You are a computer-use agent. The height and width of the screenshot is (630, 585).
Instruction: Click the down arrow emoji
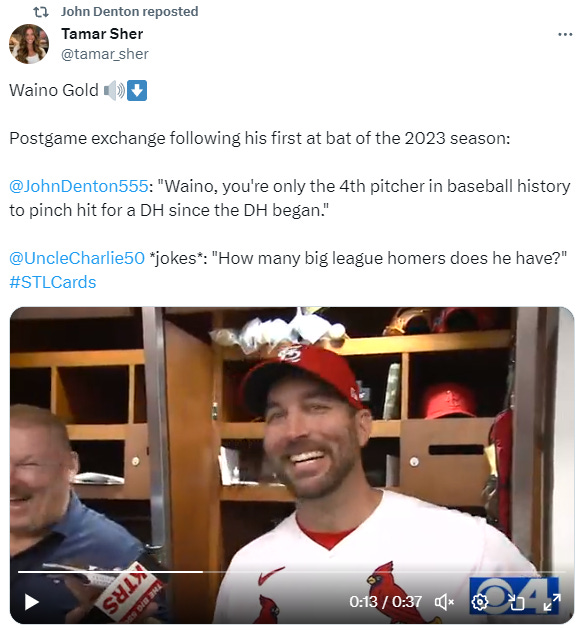click(x=137, y=90)
